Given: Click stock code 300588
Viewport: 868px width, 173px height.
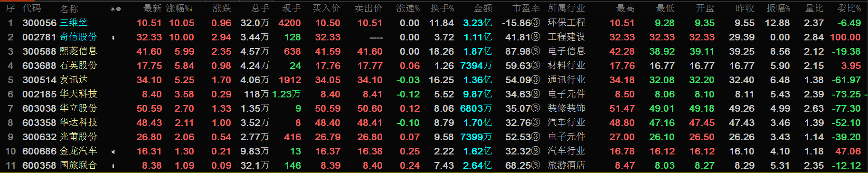Looking at the screenshot, I should (39, 51).
